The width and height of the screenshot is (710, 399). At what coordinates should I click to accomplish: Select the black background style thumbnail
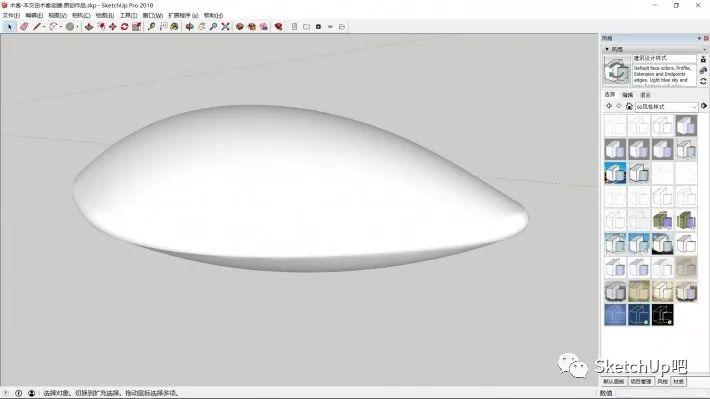tap(662, 315)
